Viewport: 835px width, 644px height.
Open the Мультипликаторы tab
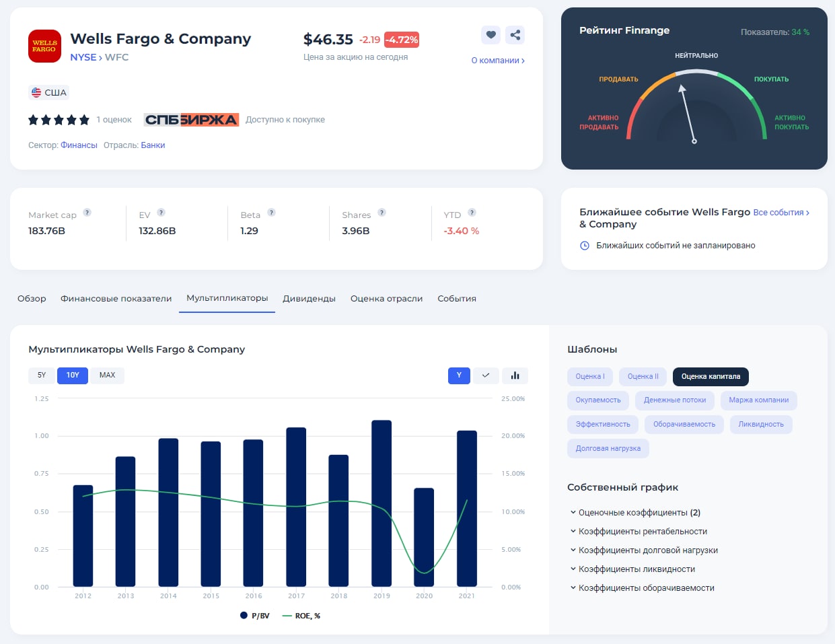click(x=227, y=298)
